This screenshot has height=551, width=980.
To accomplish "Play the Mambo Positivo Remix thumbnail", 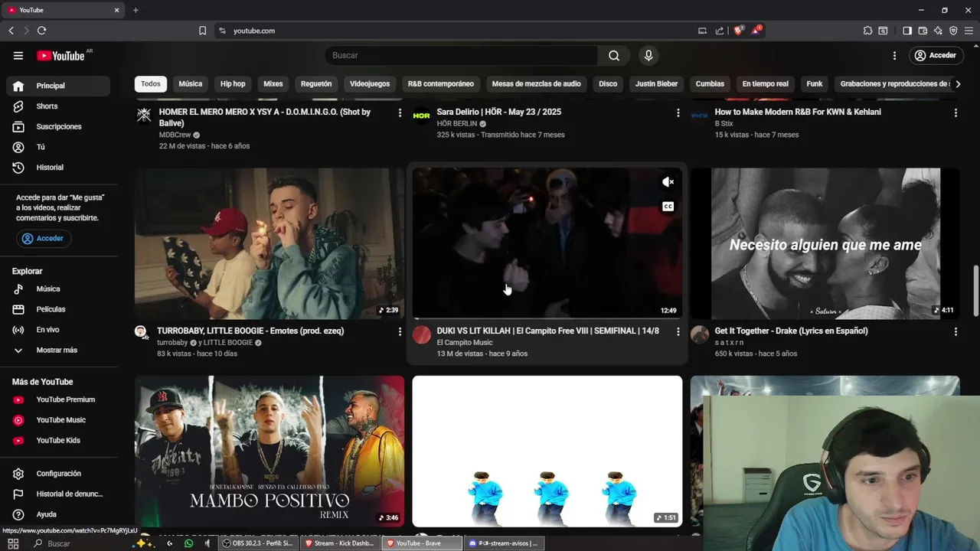I will [269, 451].
